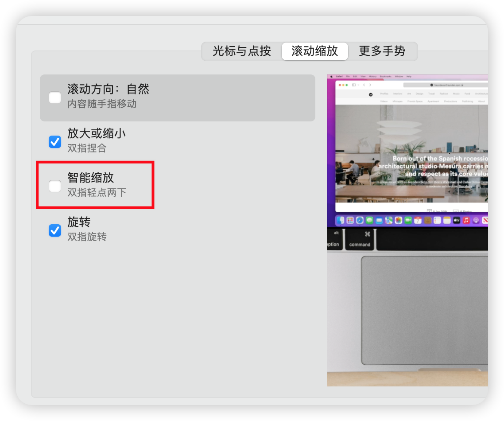Click the Launchpad icon in the preview dock

coord(350,220)
